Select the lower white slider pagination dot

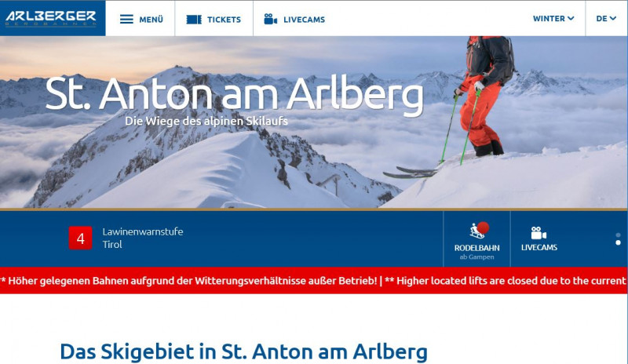[618, 242]
